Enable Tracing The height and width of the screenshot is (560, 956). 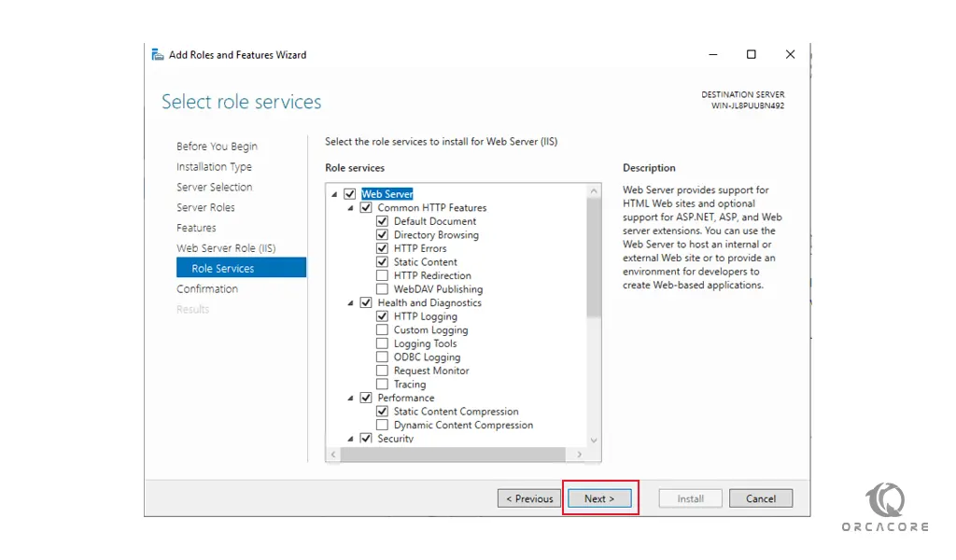click(x=382, y=384)
